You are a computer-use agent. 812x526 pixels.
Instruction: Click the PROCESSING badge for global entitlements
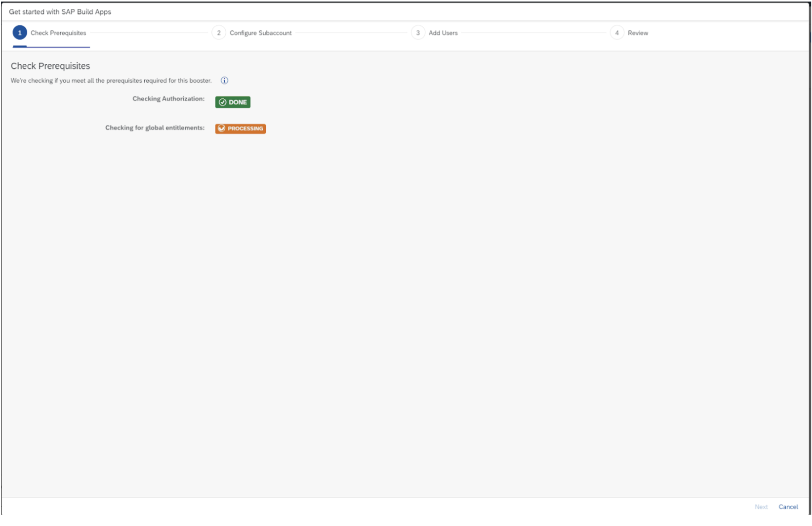(240, 129)
